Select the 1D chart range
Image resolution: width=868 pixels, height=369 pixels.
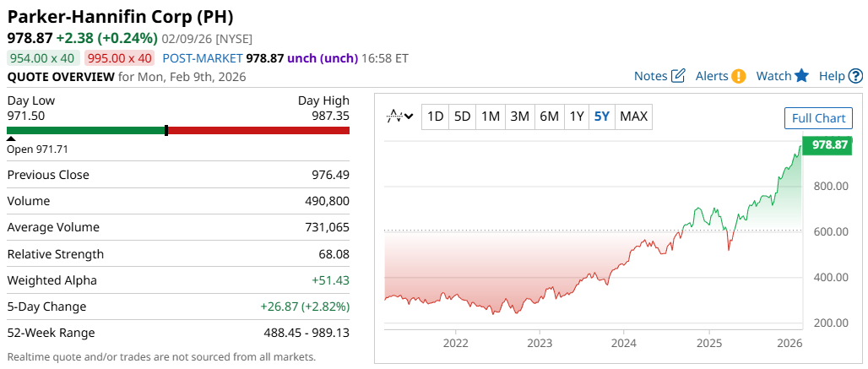point(435,117)
